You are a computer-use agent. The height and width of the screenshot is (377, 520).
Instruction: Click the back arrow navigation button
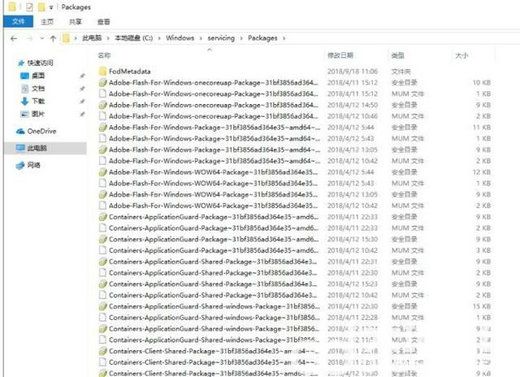14,39
